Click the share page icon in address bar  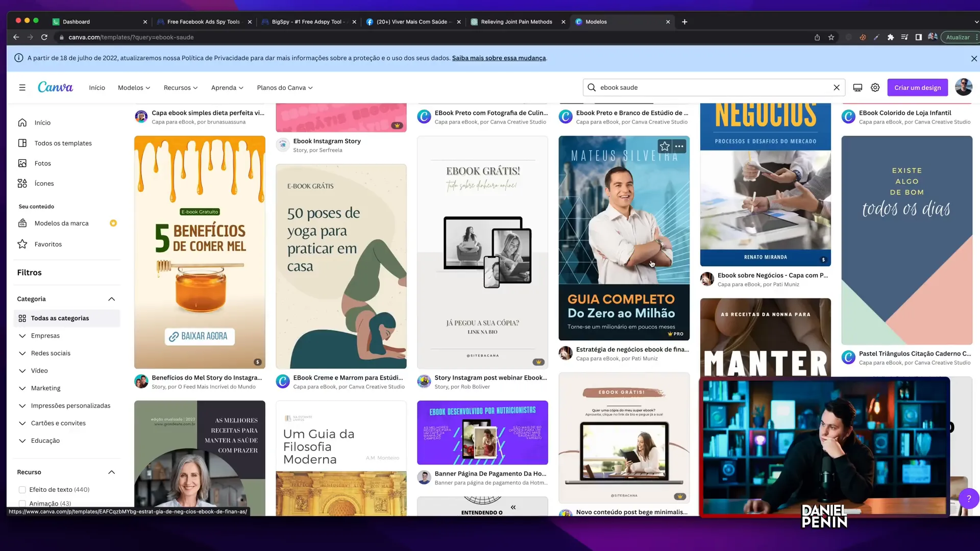817,37
